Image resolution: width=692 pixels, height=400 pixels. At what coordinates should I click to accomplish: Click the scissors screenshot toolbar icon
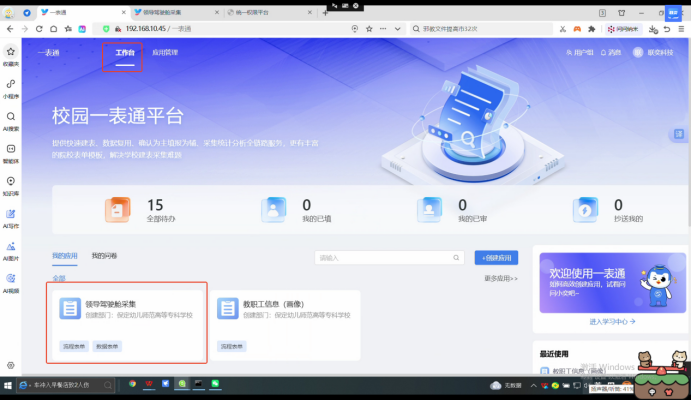(x=563, y=29)
